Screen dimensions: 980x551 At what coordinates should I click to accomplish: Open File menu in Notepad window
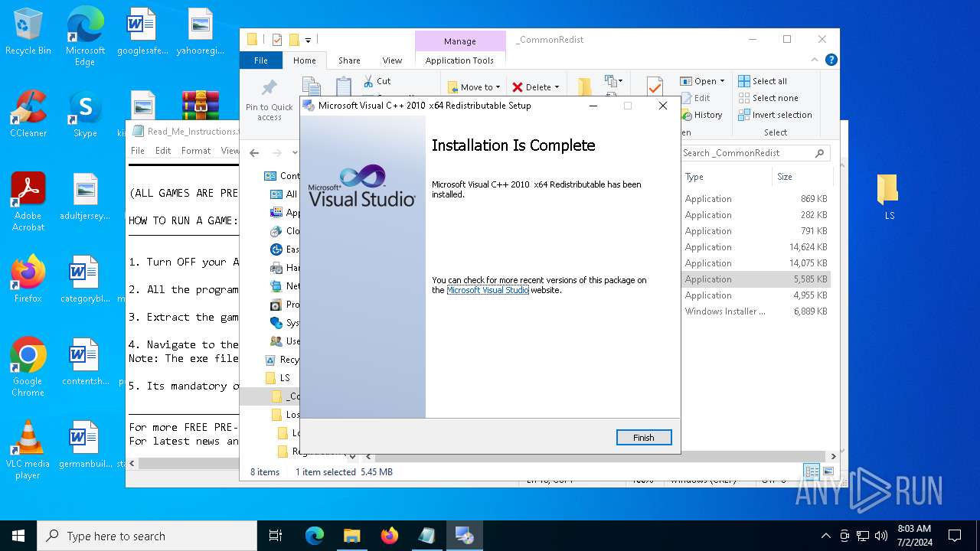click(x=138, y=151)
